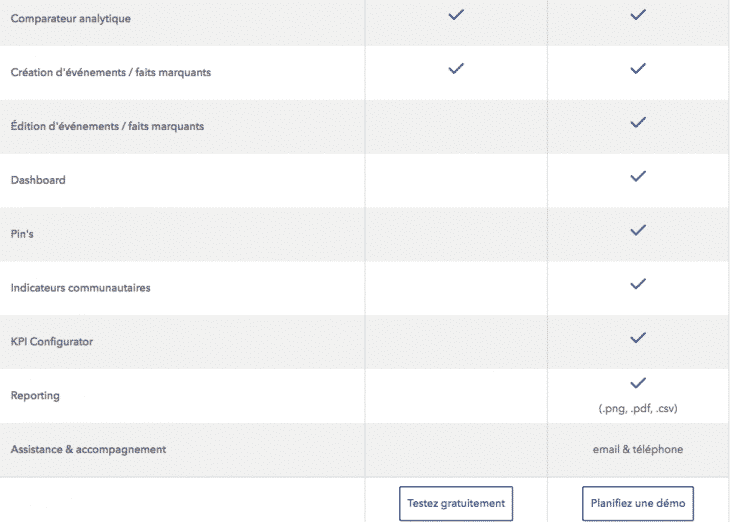Viewport: 730px width, 522px height.
Task: Click the Pin's row checkmark
Action: click(638, 230)
